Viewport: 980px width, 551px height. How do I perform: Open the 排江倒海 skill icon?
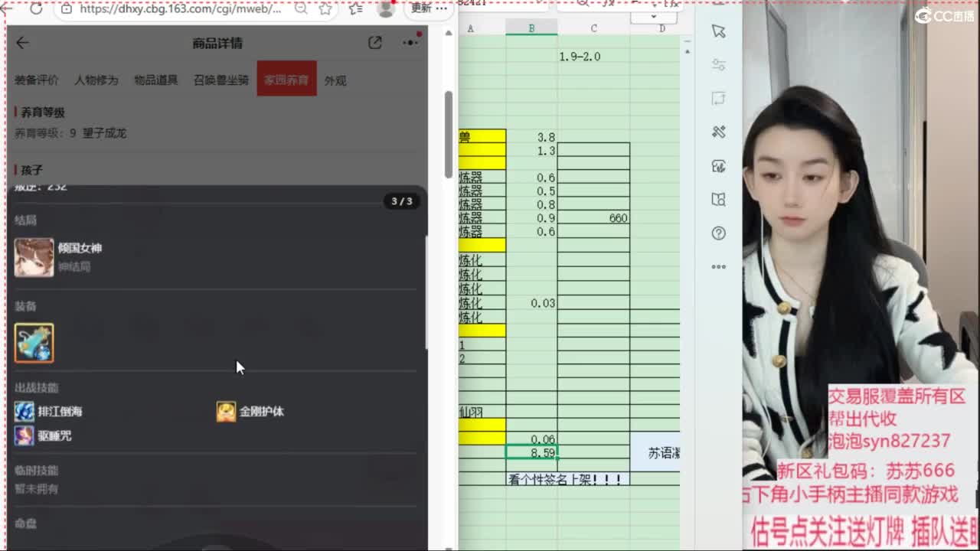point(24,412)
